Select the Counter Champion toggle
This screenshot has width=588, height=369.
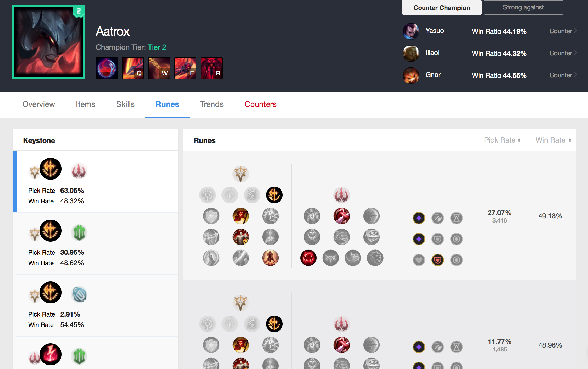[x=442, y=7]
